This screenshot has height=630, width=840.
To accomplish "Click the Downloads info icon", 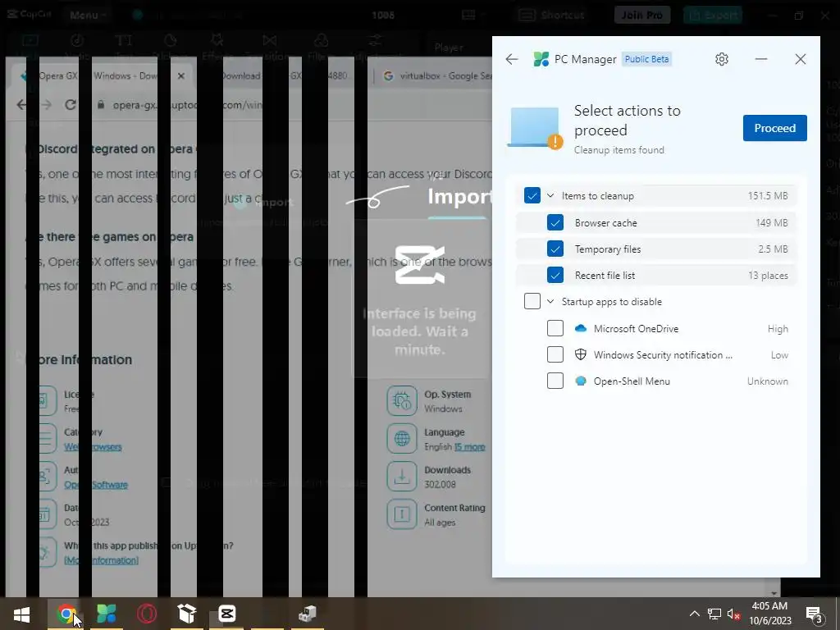I will tap(402, 476).
